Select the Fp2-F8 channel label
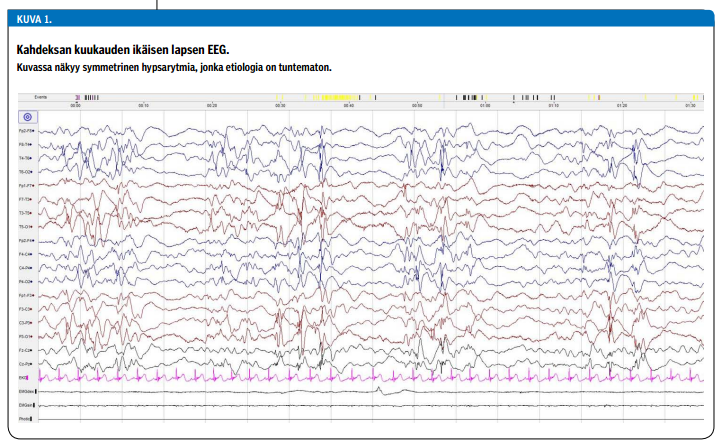Viewport: 721px width, 444px height. [x=25, y=131]
